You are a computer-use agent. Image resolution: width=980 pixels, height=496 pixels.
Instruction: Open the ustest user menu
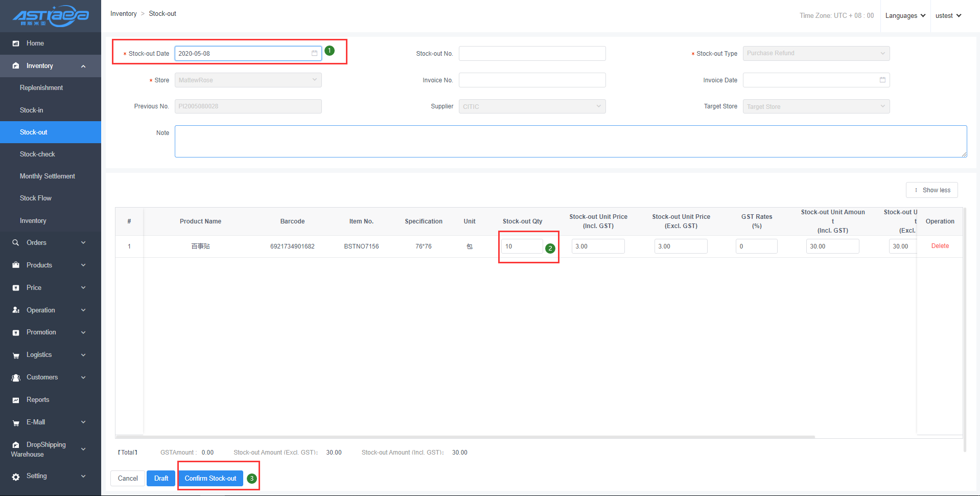tap(948, 16)
